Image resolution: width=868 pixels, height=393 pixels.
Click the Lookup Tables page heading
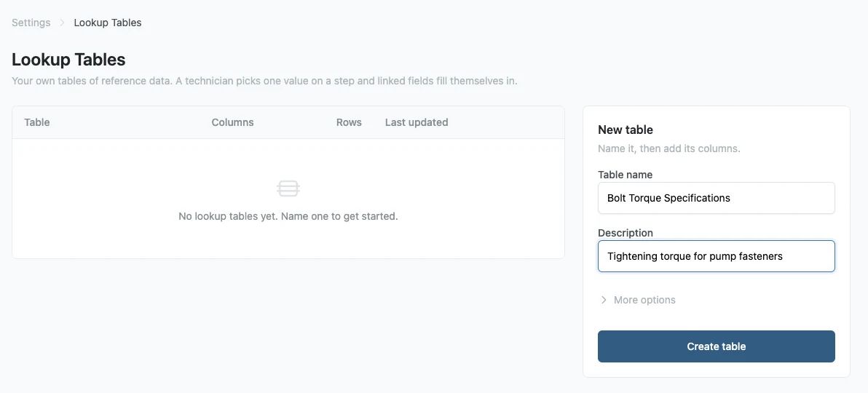click(68, 59)
